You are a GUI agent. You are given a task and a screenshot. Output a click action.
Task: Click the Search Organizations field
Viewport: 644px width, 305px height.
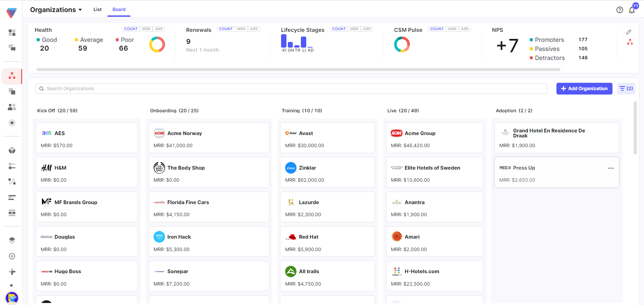pos(291,88)
